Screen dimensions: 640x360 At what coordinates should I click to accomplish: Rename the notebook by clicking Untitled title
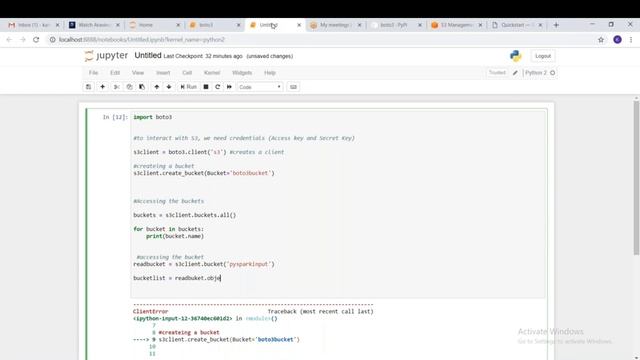click(148, 56)
